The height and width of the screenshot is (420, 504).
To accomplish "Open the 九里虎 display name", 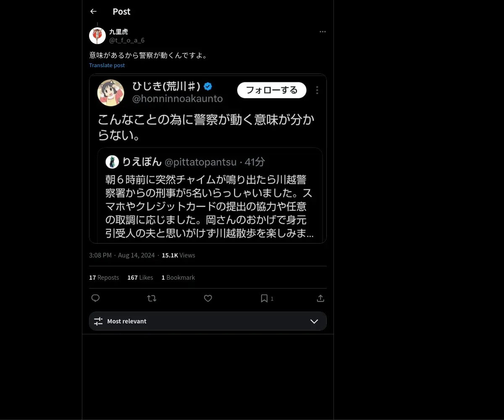I will tap(118, 32).
